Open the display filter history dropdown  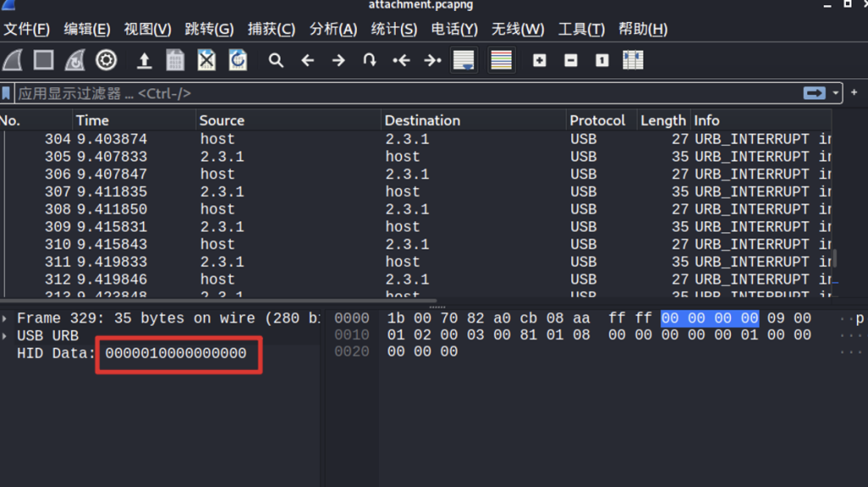pyautogui.click(x=837, y=93)
